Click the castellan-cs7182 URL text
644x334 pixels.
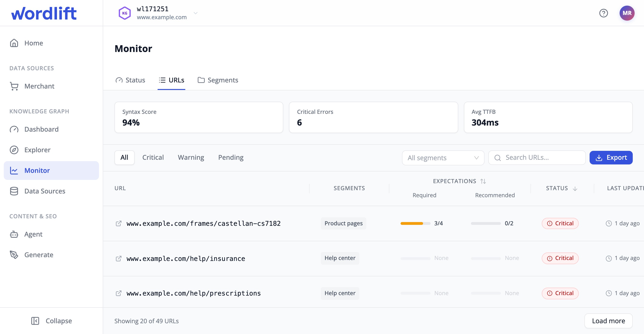tap(204, 223)
